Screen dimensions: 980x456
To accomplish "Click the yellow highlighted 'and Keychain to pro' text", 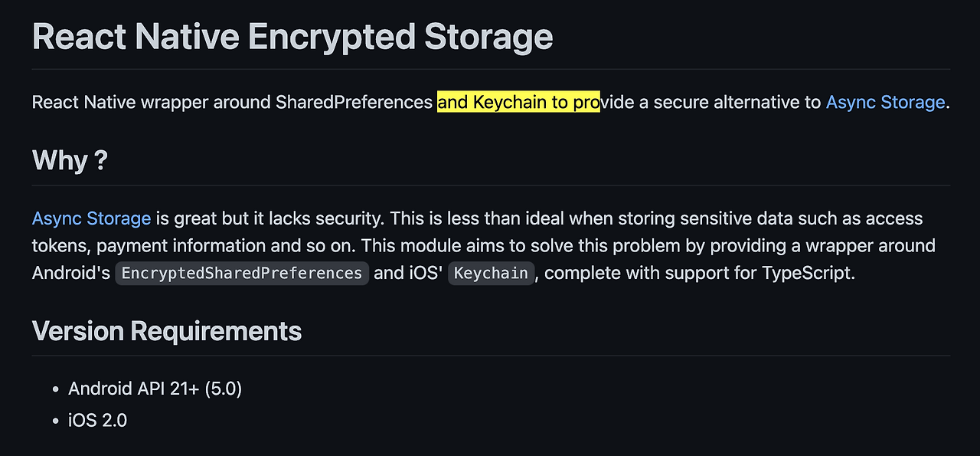I will click(518, 102).
